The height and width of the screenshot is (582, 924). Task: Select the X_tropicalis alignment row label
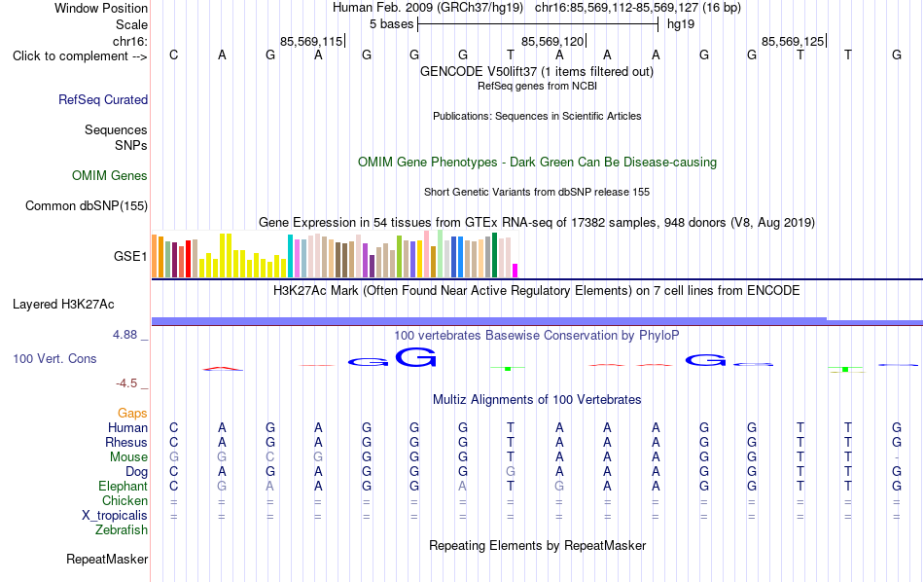click(115, 516)
